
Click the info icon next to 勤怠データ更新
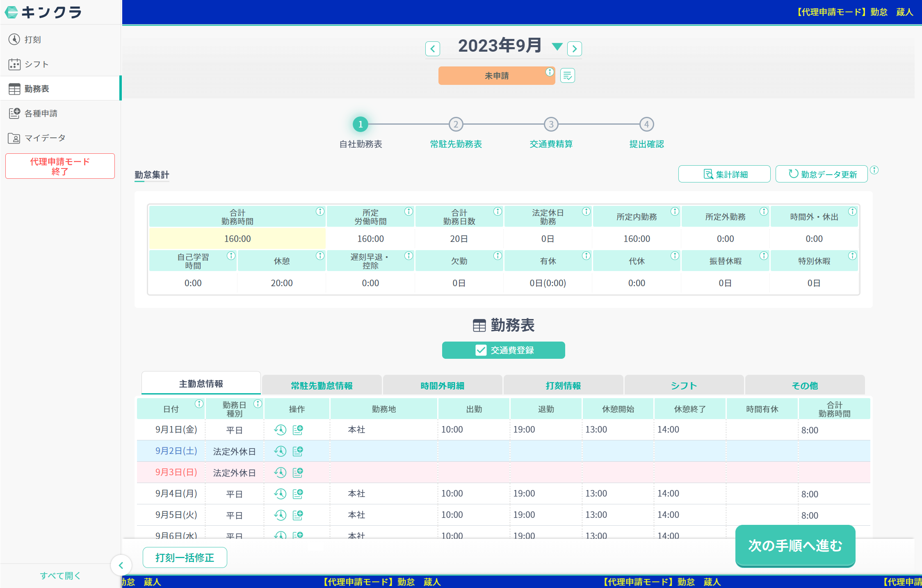coord(874,170)
